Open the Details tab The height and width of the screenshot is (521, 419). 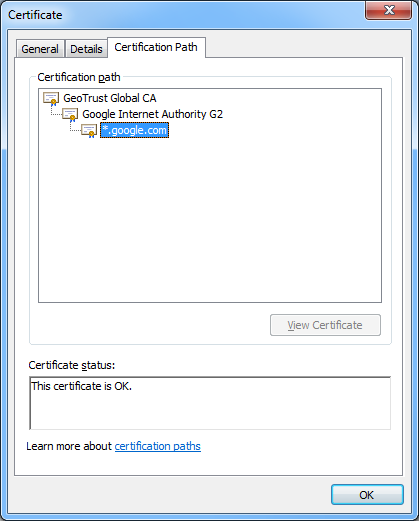click(x=86, y=49)
